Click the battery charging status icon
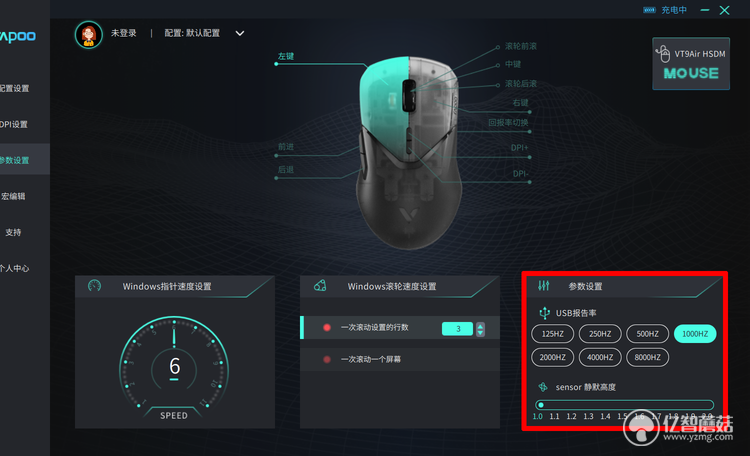This screenshot has height=456, width=750. [649, 10]
